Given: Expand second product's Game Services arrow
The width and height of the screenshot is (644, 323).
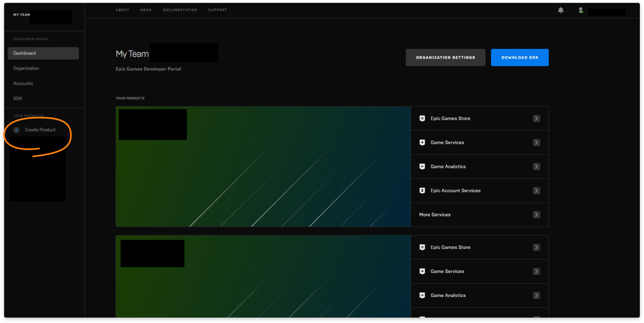Looking at the screenshot, I should [x=536, y=271].
